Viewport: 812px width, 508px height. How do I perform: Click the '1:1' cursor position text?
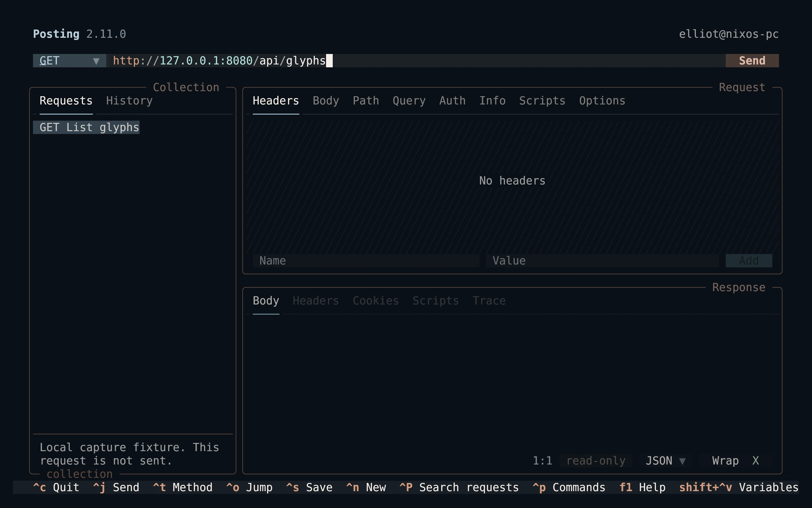click(x=542, y=461)
